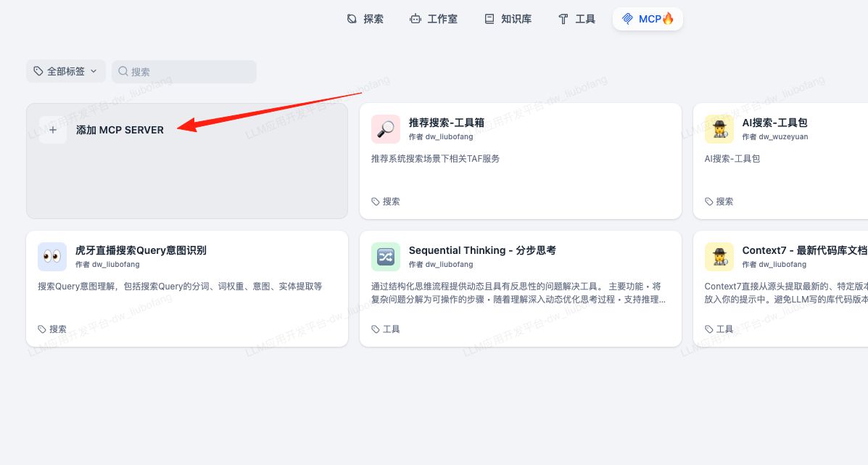
Task: Click the detective icon of AI搜索-工具包
Action: 719,129
